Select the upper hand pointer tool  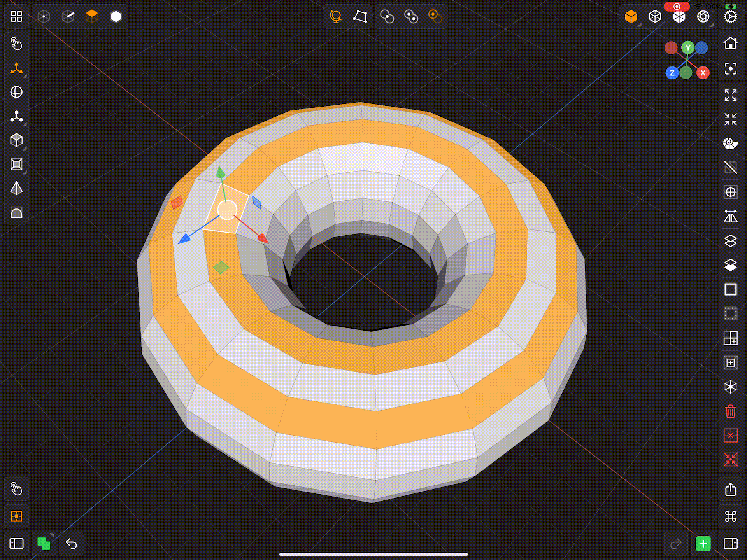pos(16,44)
